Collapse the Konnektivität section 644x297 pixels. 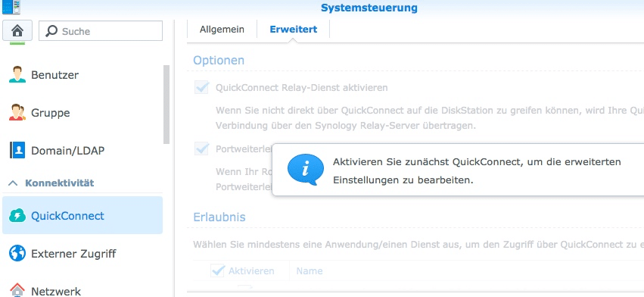point(13,183)
